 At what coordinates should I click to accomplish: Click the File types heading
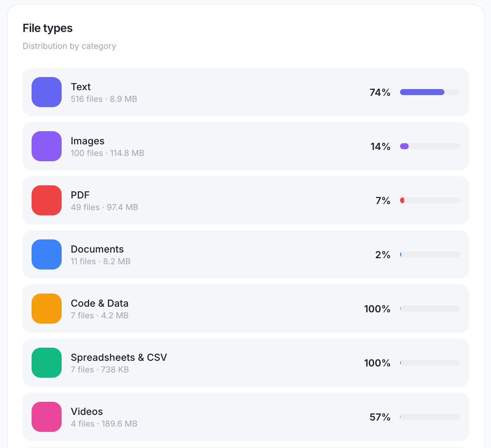tap(48, 28)
